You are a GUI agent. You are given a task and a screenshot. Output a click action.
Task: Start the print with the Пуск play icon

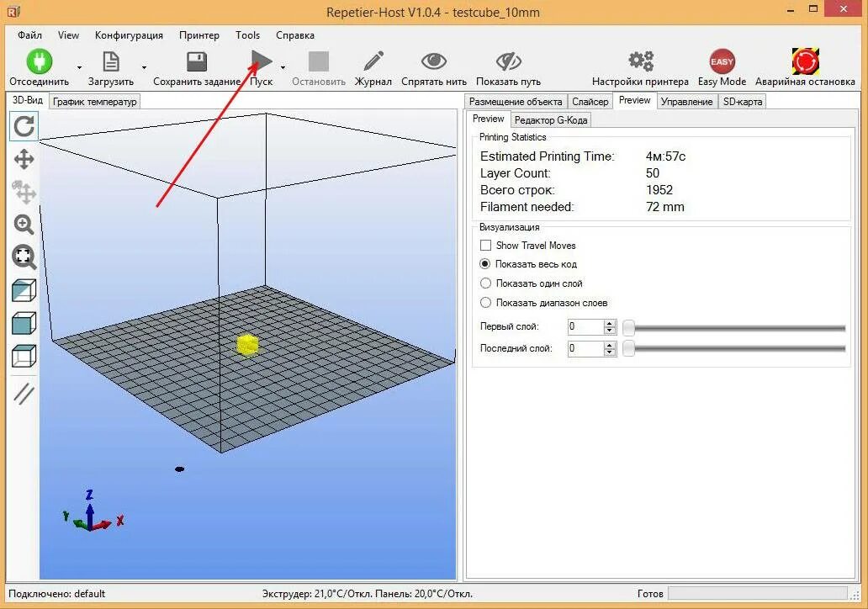pyautogui.click(x=262, y=61)
